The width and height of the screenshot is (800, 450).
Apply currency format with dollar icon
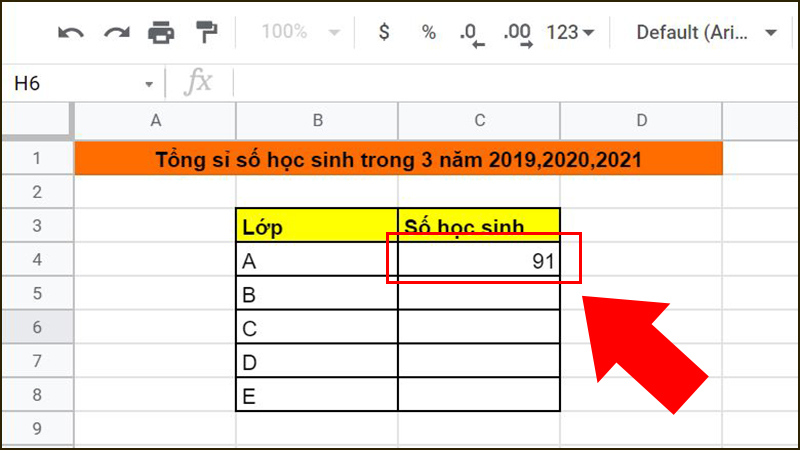[384, 32]
